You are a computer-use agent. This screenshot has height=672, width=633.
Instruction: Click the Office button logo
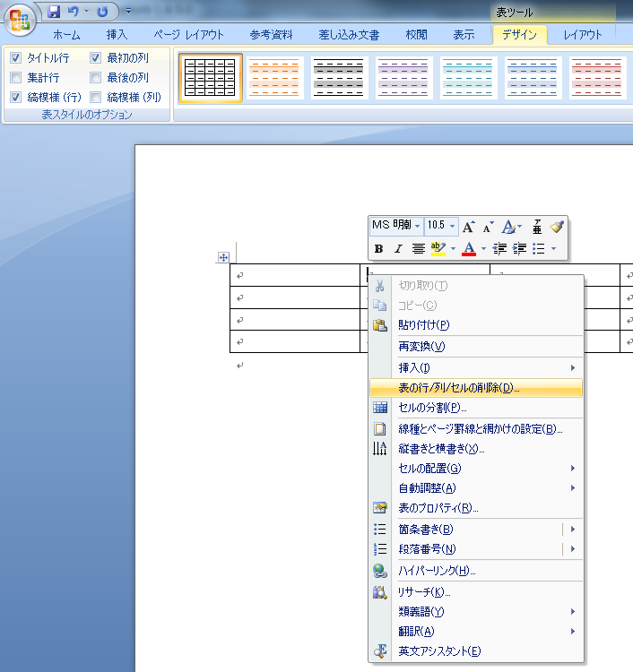point(20,19)
